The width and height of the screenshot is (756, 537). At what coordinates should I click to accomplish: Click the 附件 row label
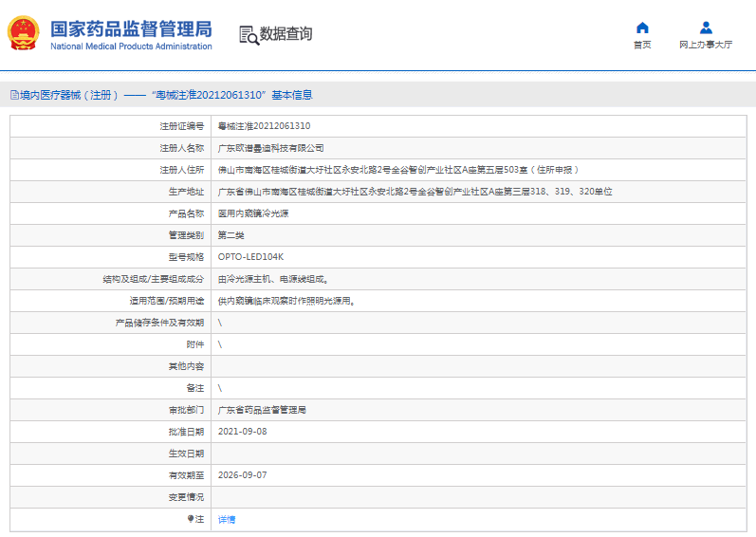tap(195, 344)
